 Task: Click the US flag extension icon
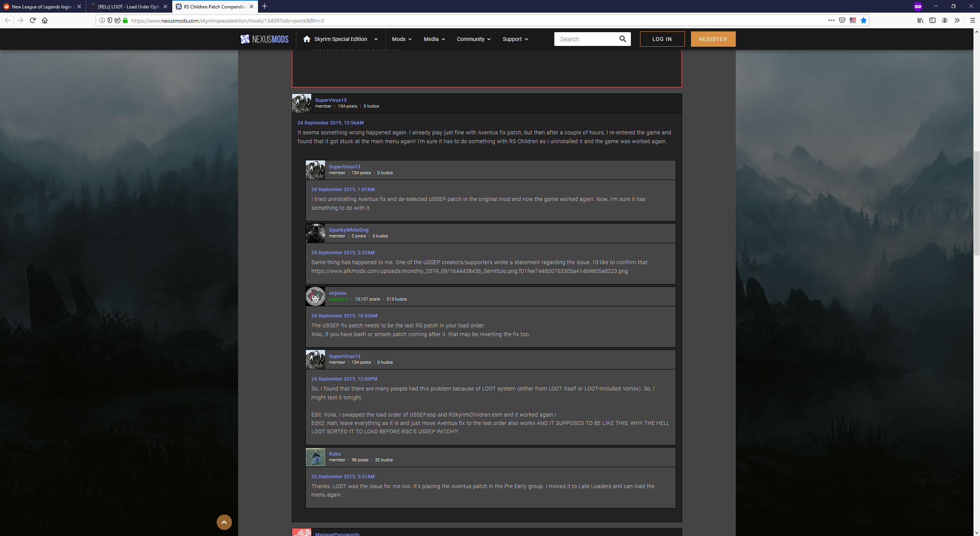pos(853,20)
